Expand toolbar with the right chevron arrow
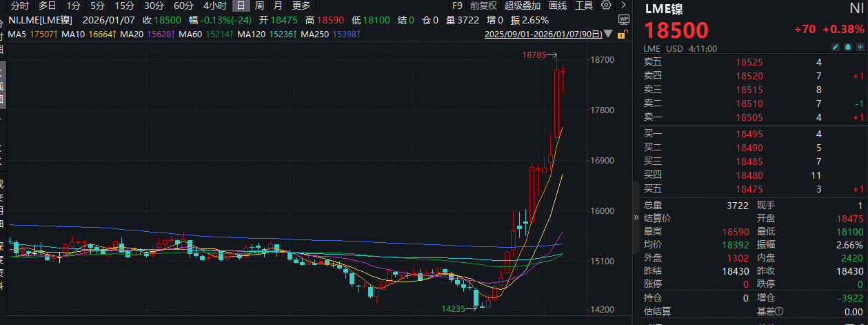 tap(623, 6)
